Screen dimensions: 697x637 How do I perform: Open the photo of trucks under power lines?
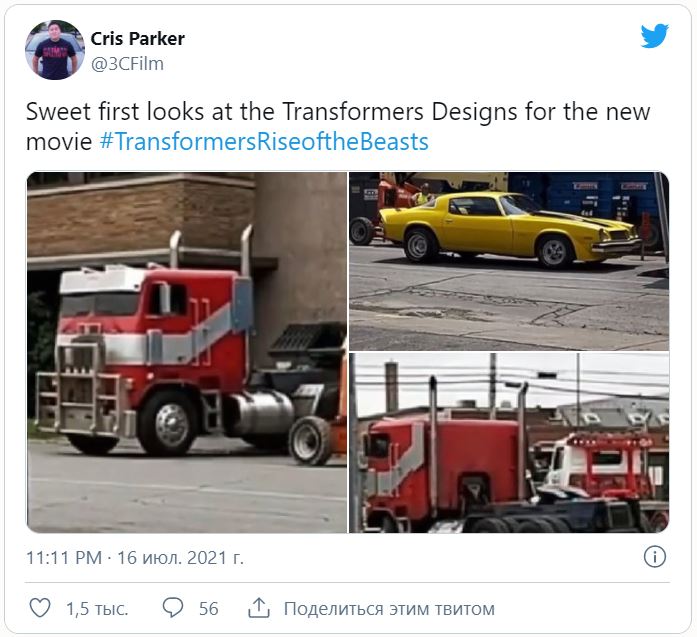[x=509, y=443]
